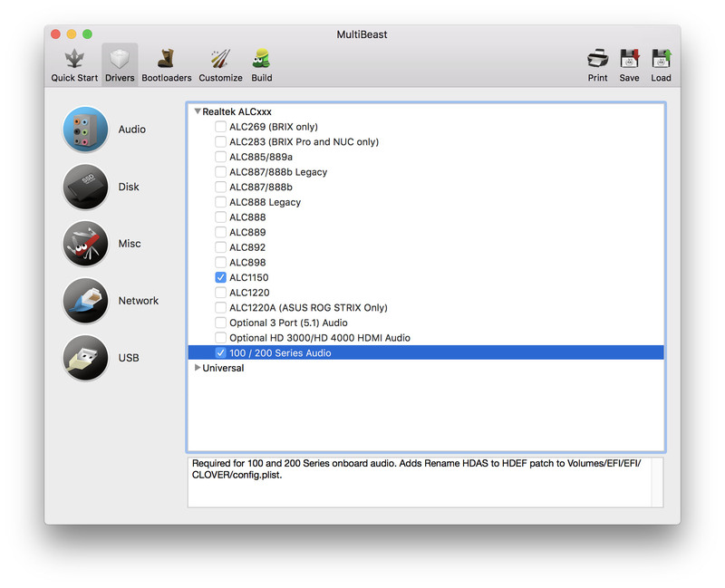This screenshot has width=725, height=588.
Task: Click the Customize tab label
Action: click(220, 78)
